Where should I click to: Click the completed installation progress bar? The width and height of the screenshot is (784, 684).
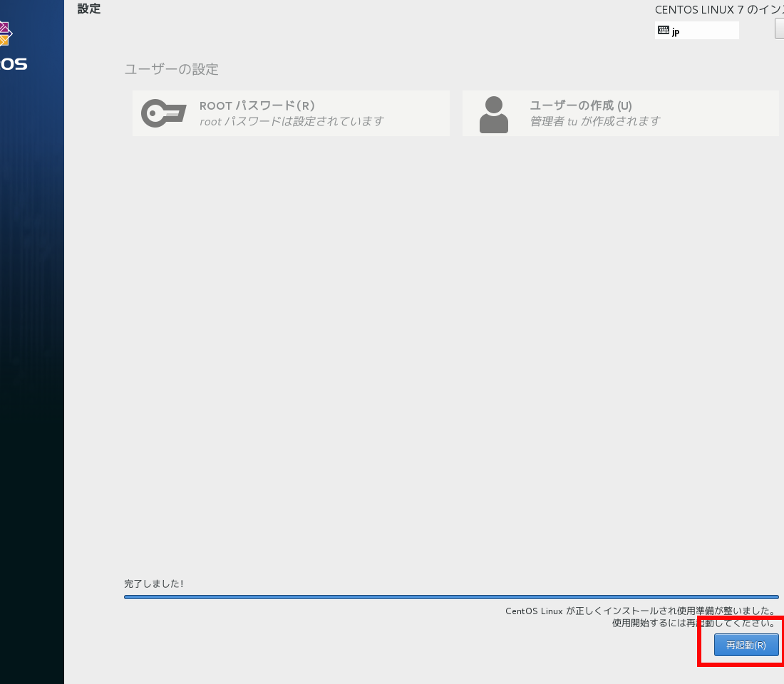click(x=450, y=597)
